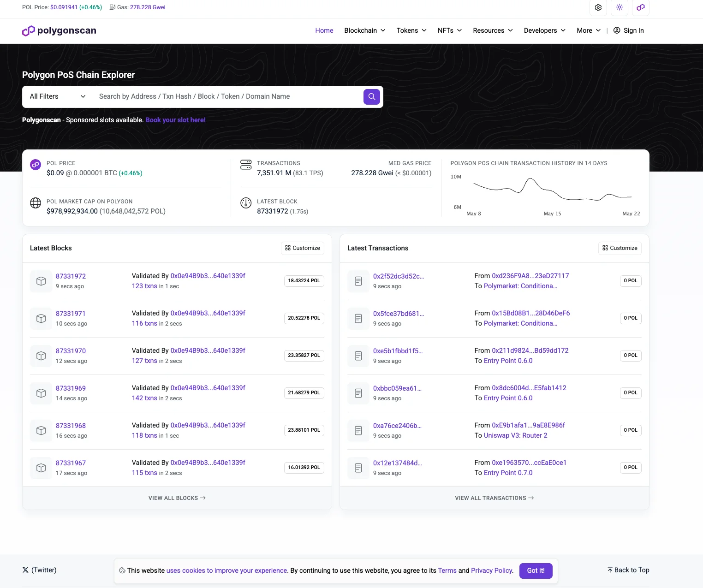Open site settings gear icon

[x=598, y=7]
